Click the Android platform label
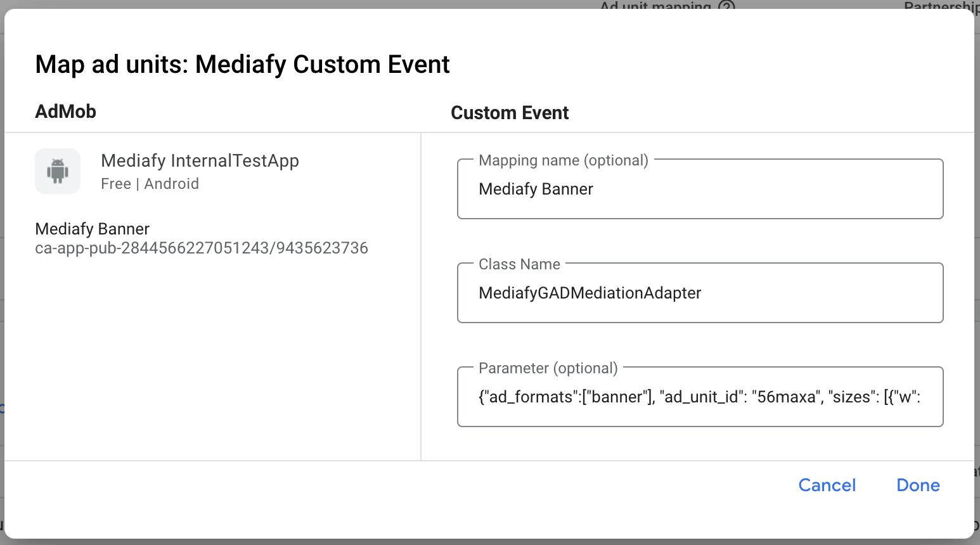980x545 pixels. click(x=171, y=184)
